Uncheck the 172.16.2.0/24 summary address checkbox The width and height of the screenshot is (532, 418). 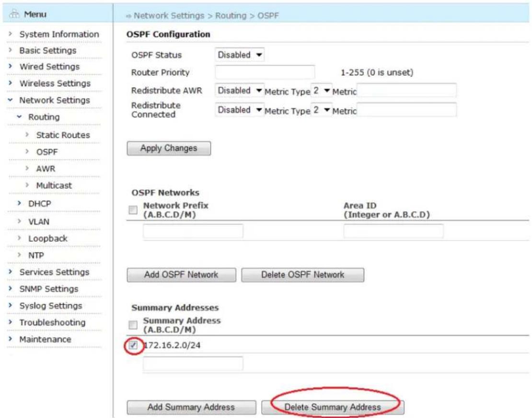pos(133,345)
